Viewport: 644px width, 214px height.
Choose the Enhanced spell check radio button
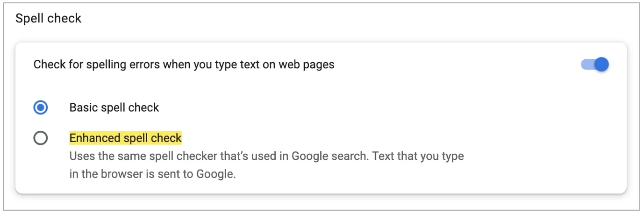point(41,138)
